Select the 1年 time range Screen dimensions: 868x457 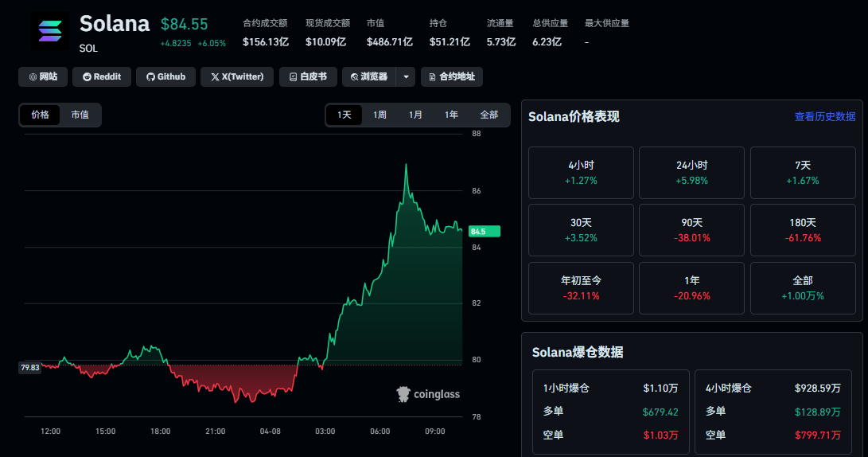pos(452,115)
